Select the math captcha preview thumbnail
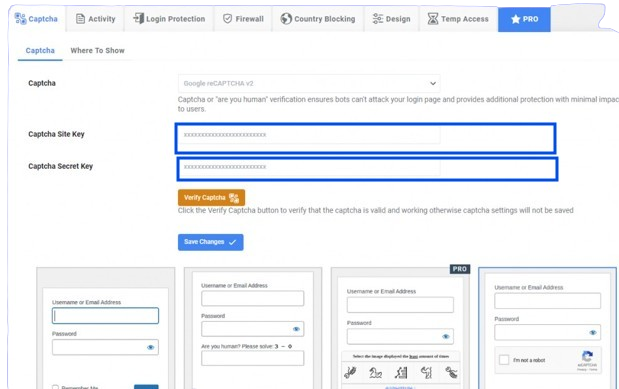Viewport: 619px width, 389px height. tap(253, 328)
